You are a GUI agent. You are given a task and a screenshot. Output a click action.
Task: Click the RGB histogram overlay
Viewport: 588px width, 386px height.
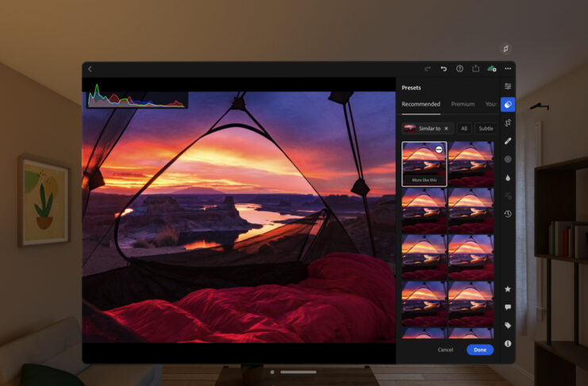tap(136, 96)
